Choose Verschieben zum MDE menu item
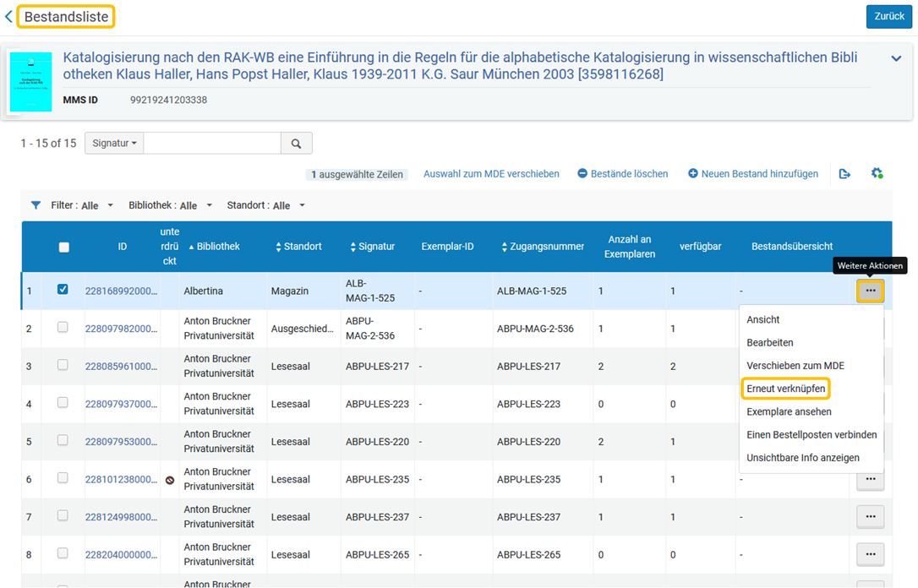Screen dimensions: 918x588 (x=795, y=366)
